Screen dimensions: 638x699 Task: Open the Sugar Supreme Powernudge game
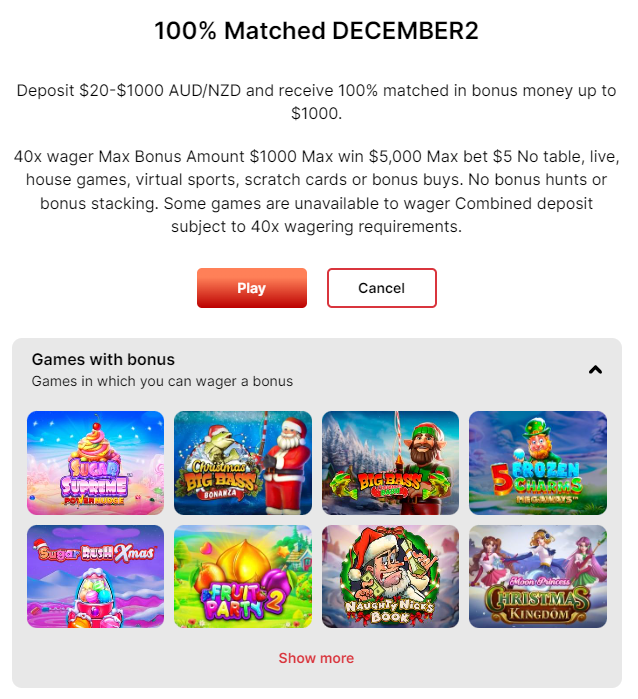pos(95,463)
